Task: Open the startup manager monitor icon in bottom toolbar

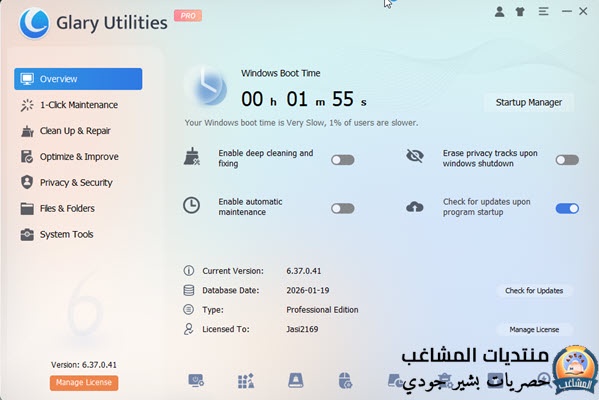Action: point(196,381)
